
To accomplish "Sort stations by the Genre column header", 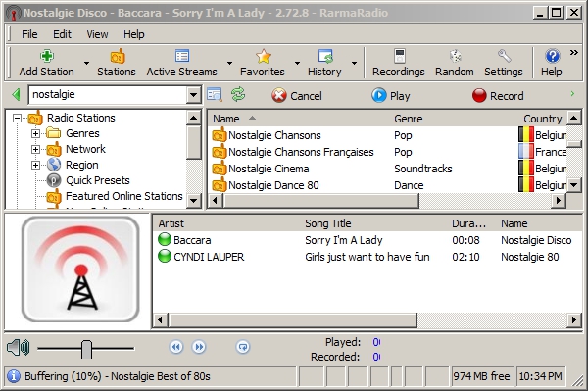I will coord(455,119).
